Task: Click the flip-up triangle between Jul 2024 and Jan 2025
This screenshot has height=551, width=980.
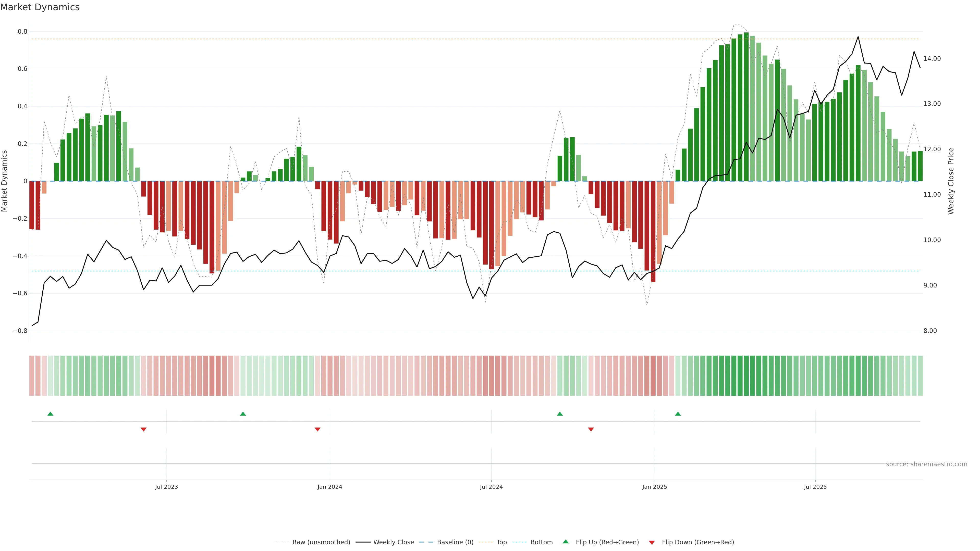Action: (x=560, y=414)
